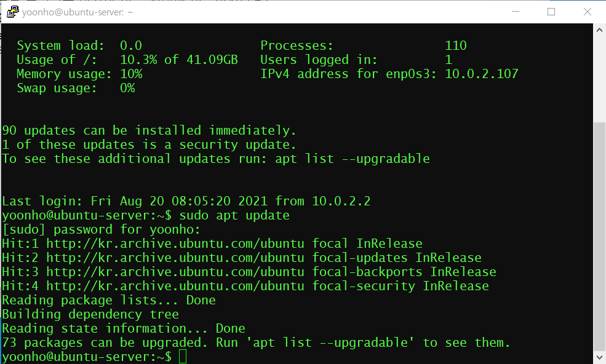Viewport: 606px width, 364px height.
Task: Click the Hit:3 focal-backports InRelease line
Action: point(249,272)
